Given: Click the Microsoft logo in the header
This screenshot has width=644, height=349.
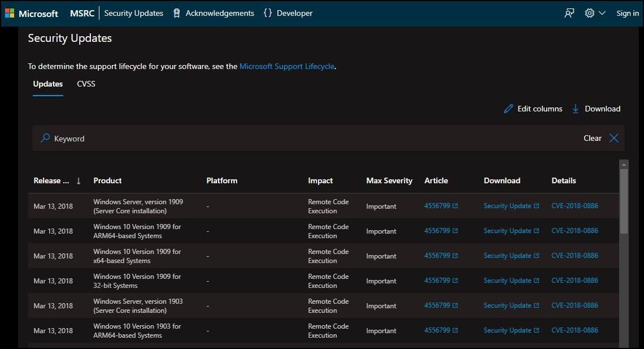Looking at the screenshot, I should click(x=32, y=14).
